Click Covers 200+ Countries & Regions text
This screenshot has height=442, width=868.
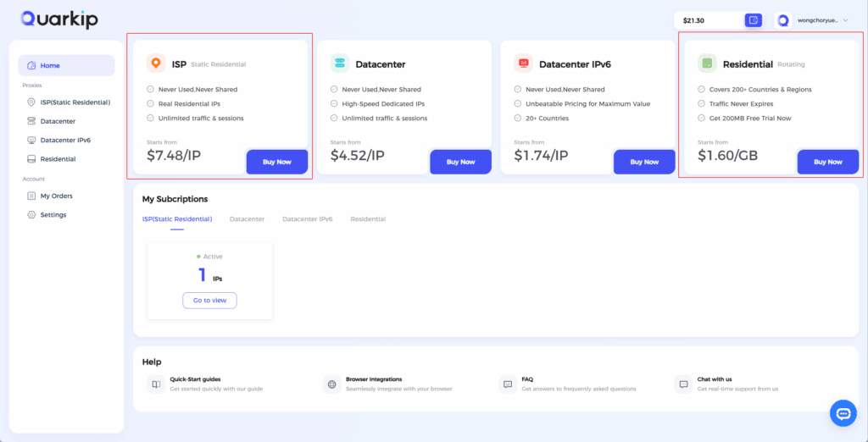760,89
